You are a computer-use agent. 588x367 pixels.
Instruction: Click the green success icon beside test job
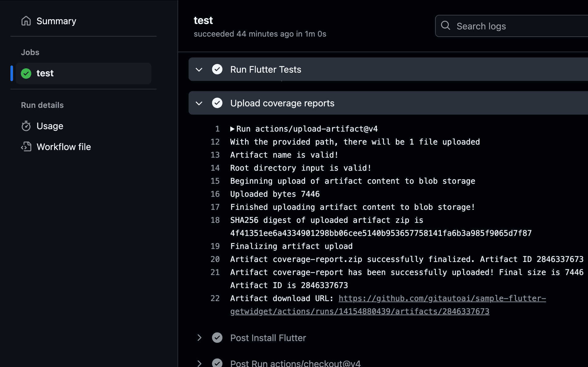[26, 73]
